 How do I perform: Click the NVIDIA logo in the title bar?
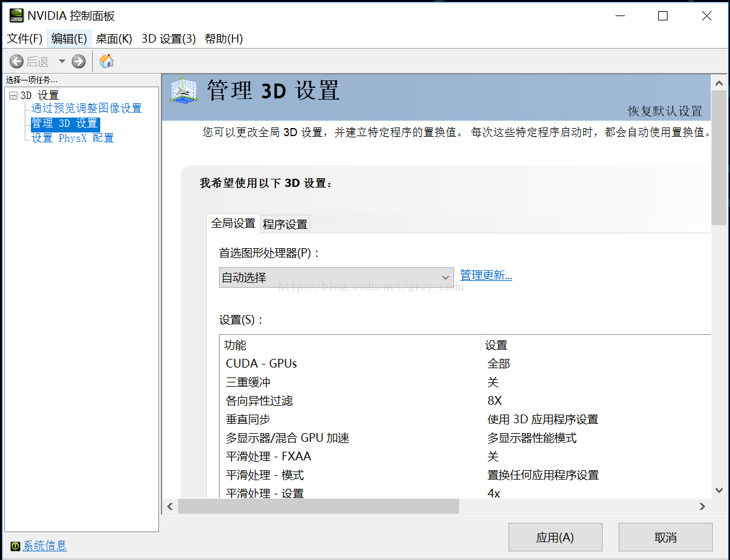pyautogui.click(x=16, y=15)
